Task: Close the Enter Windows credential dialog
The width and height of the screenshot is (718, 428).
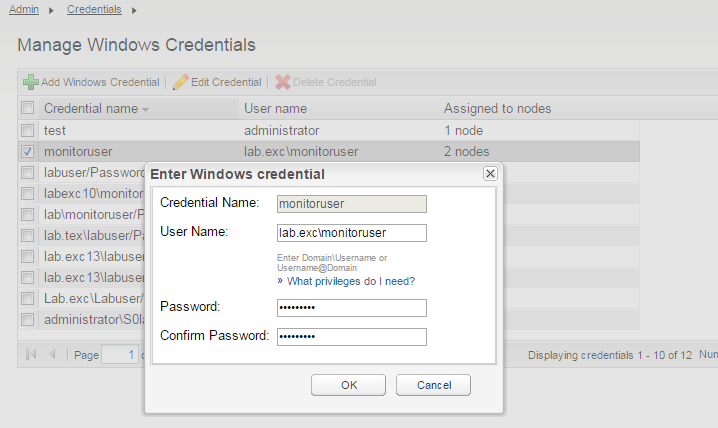Action: [490, 173]
